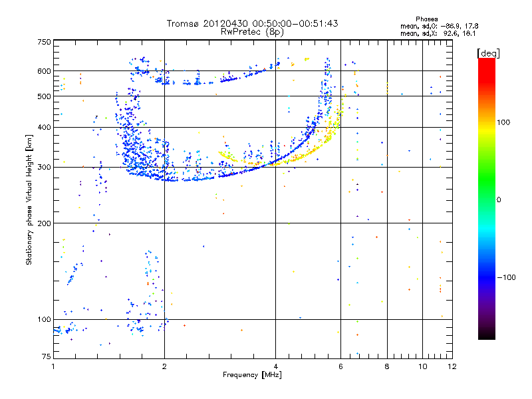This screenshot has width=532, height=399.
Task: Click the y-axis label '300'
Action: point(44,167)
